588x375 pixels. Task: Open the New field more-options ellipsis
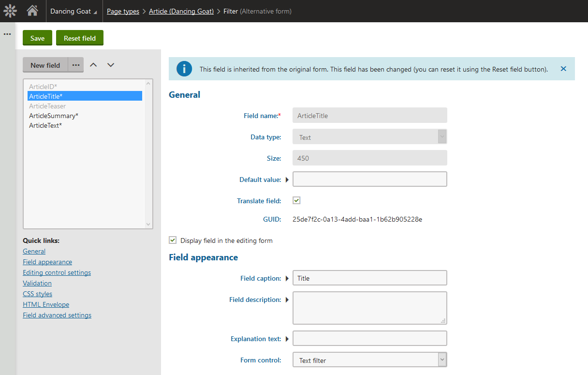75,65
